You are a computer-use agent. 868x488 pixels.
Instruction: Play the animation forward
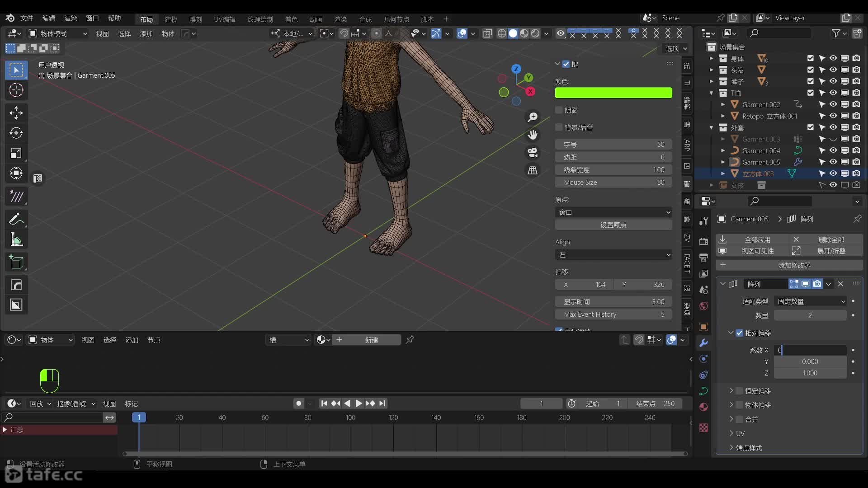[359, 404]
